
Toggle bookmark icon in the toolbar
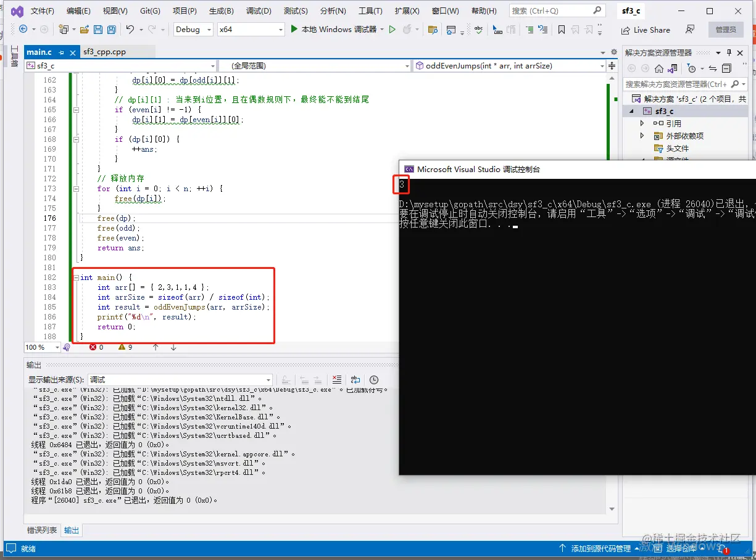(x=561, y=29)
